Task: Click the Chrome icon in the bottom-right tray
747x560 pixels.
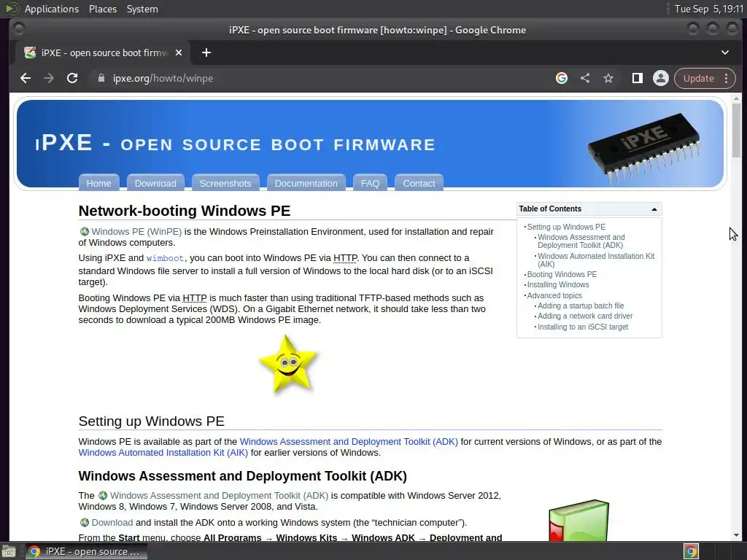Action: point(691,551)
